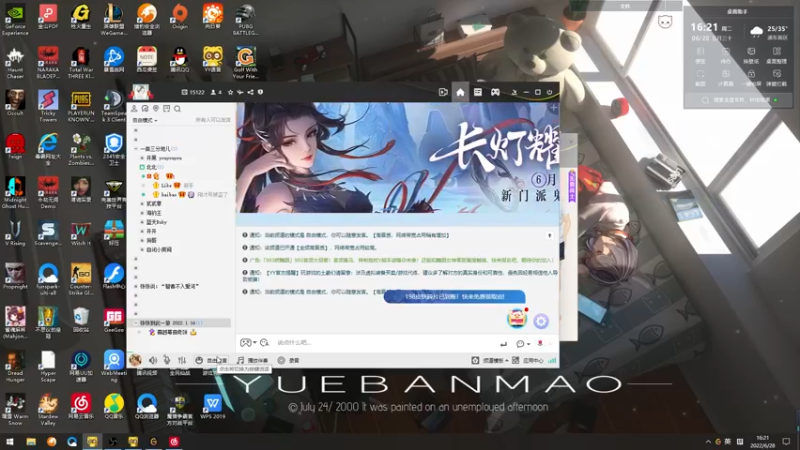
Task: Open the 自由模式 mode dropdown
Action: tap(145, 120)
